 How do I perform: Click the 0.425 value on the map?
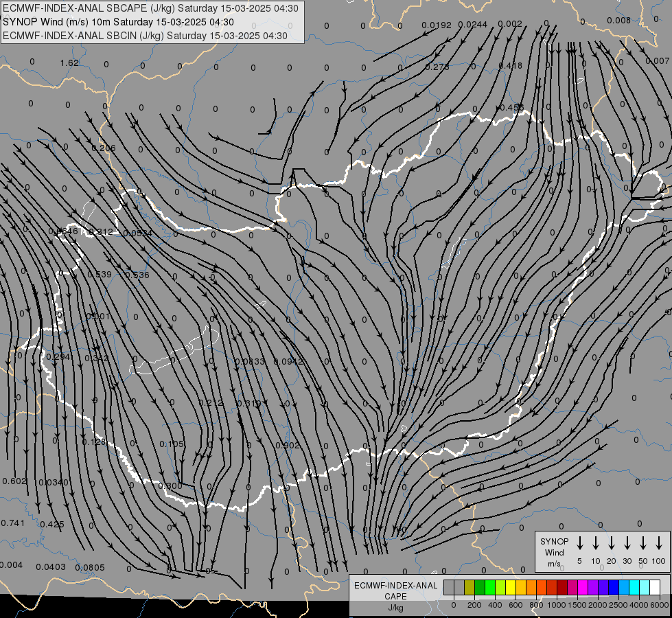(52, 524)
